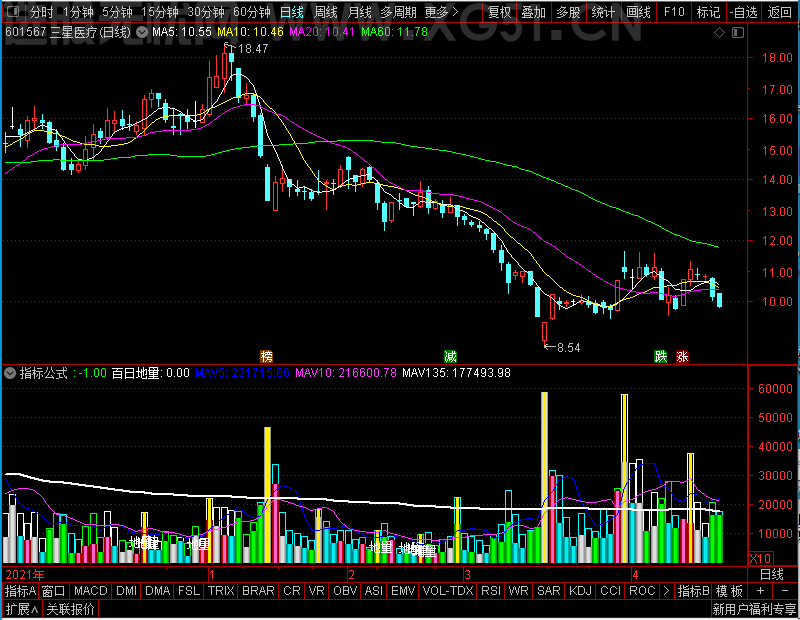
Task: Open the 画线 drawing tools
Action: pos(638,12)
